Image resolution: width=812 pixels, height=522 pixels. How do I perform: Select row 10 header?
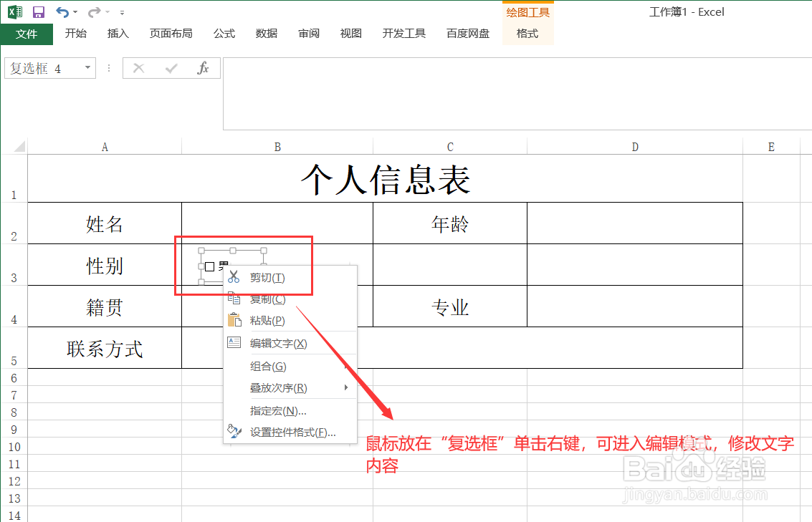pos(14,447)
